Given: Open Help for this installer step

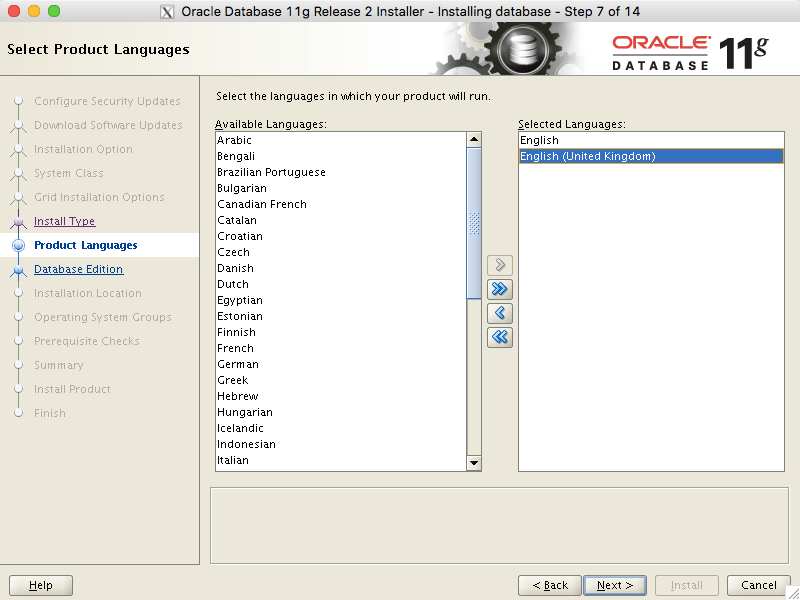Looking at the screenshot, I should tap(40, 585).
